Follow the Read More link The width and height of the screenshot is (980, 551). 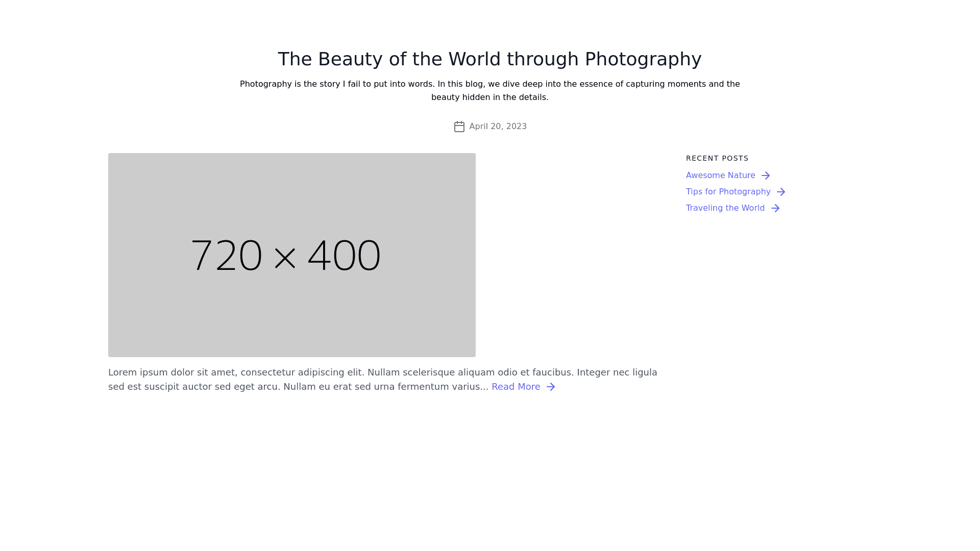pos(516,387)
